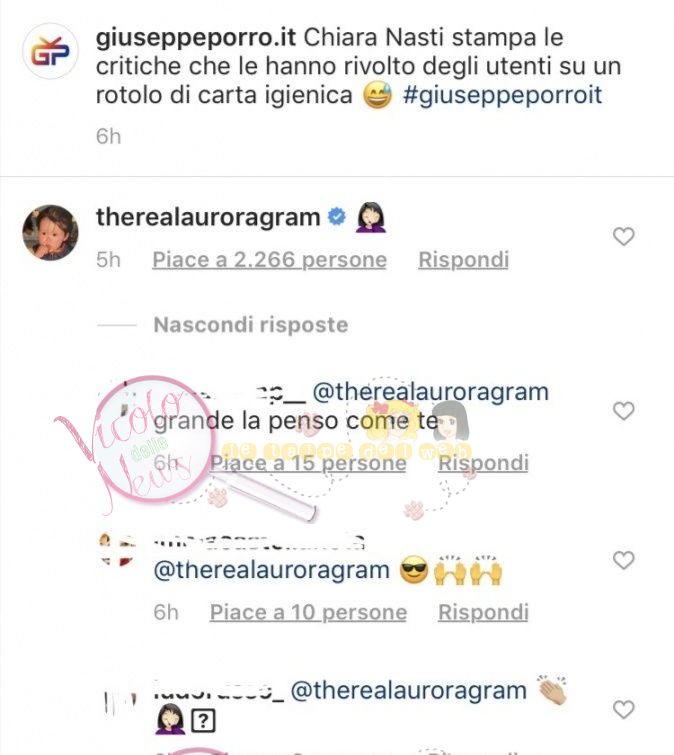
Task: Open the @therealauroragram mention beside the sunglasses emoji
Action: click(272, 570)
